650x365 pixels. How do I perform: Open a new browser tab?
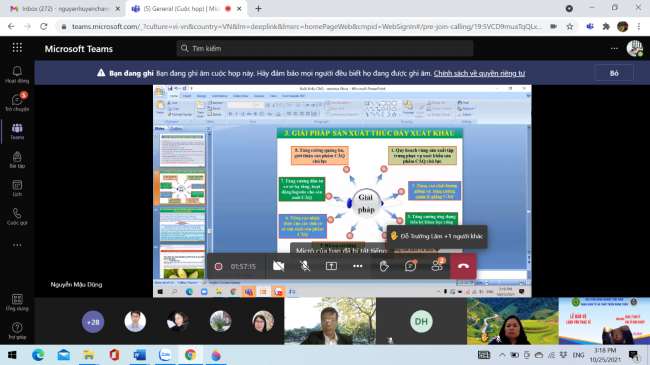[258, 9]
